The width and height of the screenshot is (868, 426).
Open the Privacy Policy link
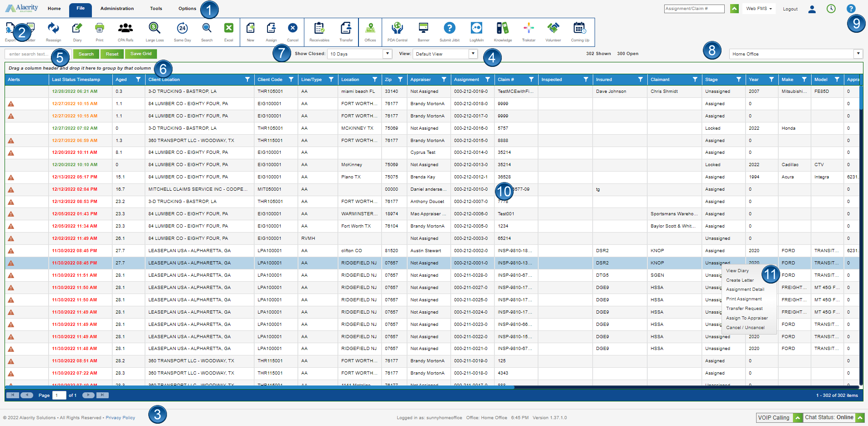(x=120, y=418)
